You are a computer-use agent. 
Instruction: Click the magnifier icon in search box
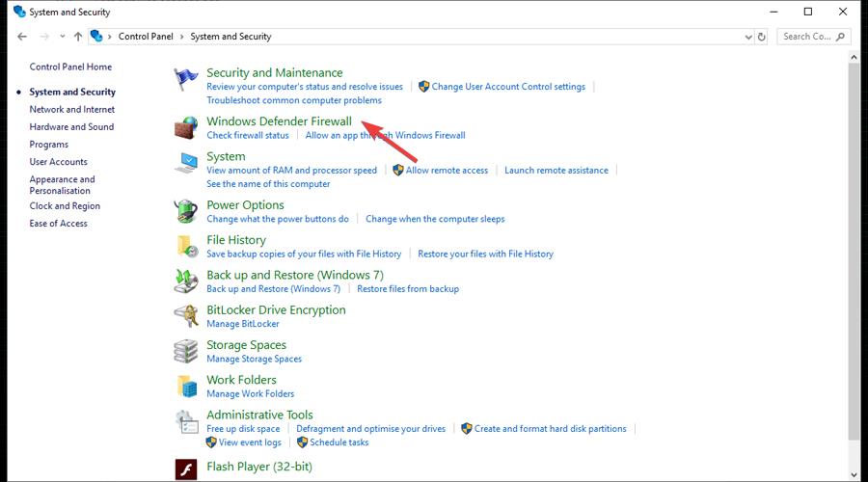click(840, 37)
